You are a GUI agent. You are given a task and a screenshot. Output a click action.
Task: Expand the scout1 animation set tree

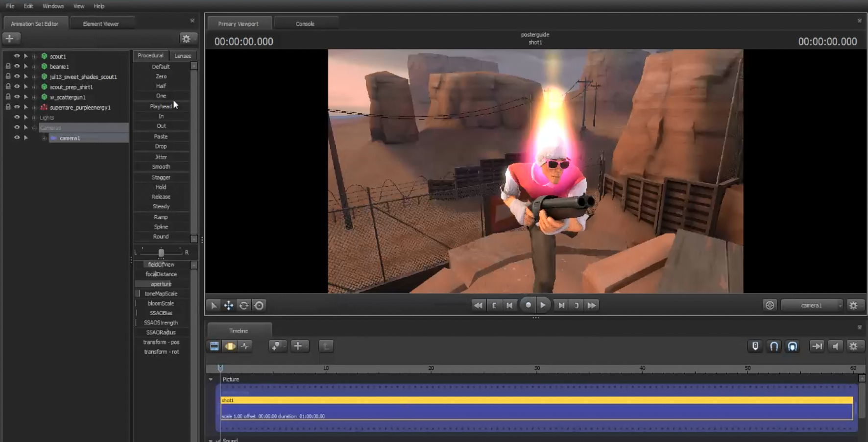(x=34, y=56)
